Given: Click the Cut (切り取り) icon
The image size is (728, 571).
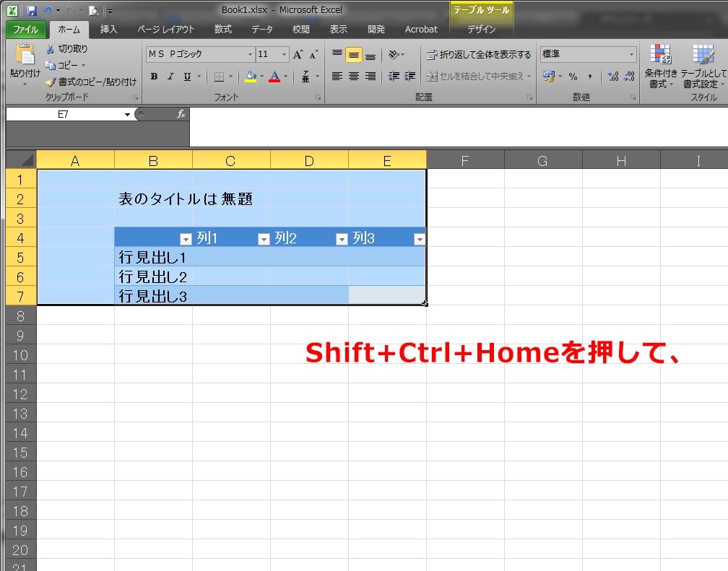Looking at the screenshot, I should pos(52,48).
